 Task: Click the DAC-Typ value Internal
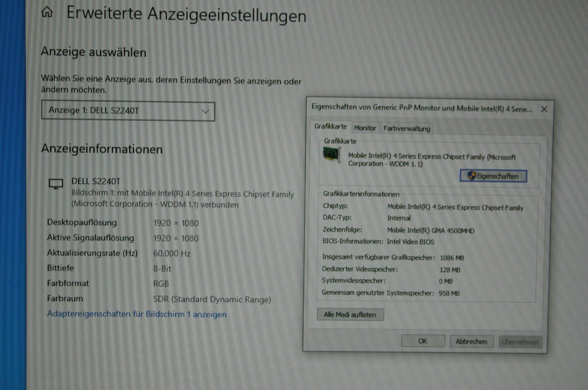pos(399,218)
